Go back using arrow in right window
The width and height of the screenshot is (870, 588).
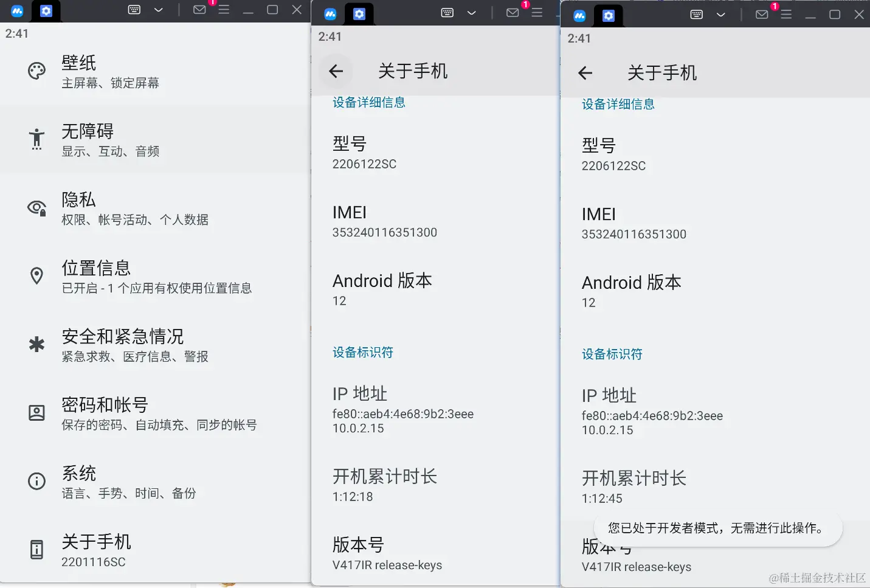(x=585, y=73)
